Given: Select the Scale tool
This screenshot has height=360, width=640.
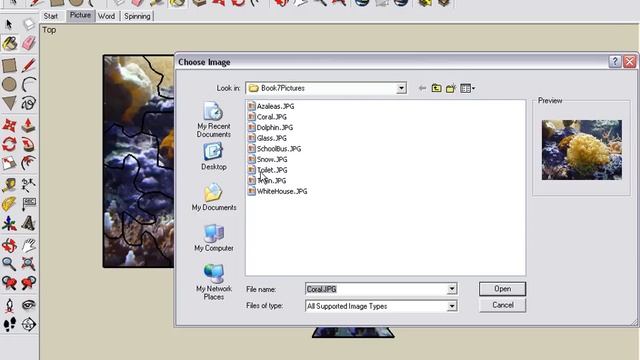Looking at the screenshot, I should tap(9, 163).
